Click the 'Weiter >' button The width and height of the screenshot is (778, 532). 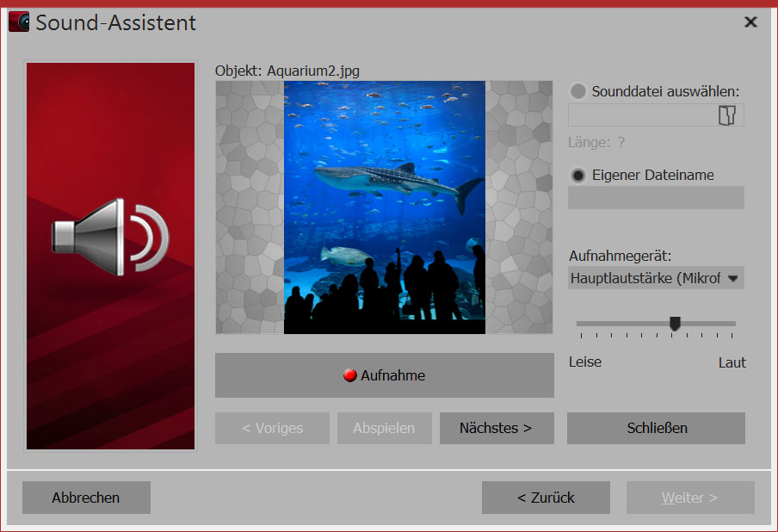click(x=690, y=498)
